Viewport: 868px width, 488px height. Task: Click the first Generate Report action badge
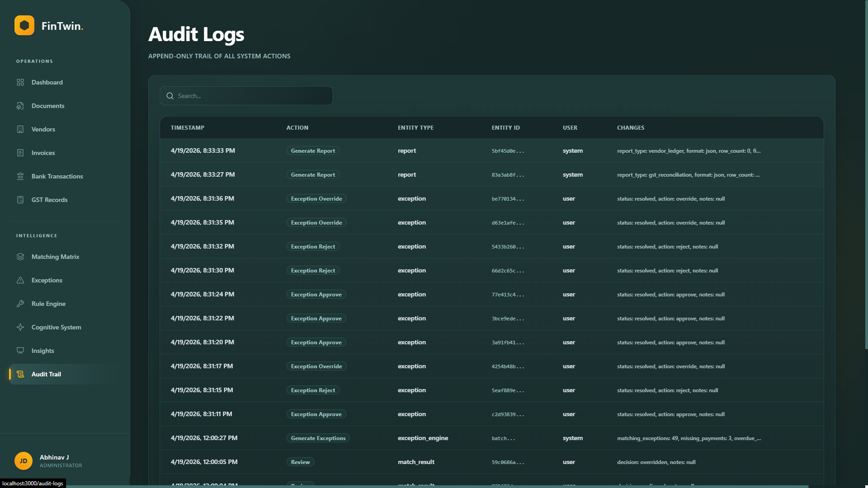coord(313,151)
